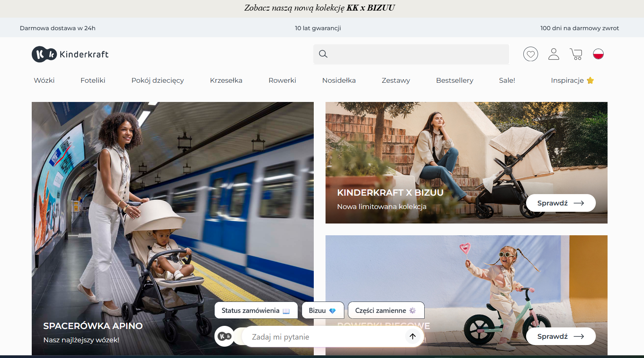The width and height of the screenshot is (644, 358).
Task: Open the Inspiracje menu item
Action: (x=567, y=80)
